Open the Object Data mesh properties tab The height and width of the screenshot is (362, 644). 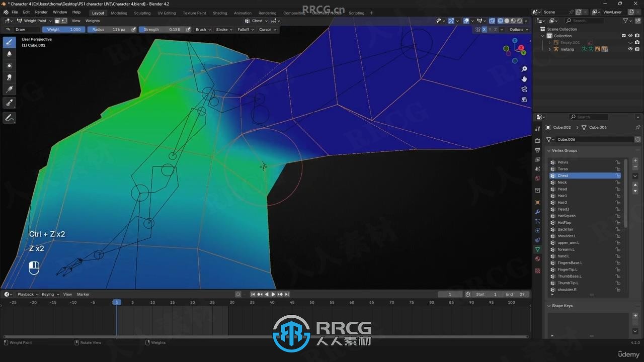(537, 249)
